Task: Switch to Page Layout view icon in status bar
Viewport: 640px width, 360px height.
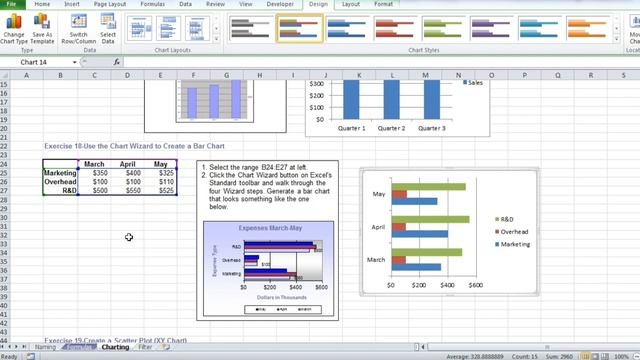Action: (x=595, y=356)
